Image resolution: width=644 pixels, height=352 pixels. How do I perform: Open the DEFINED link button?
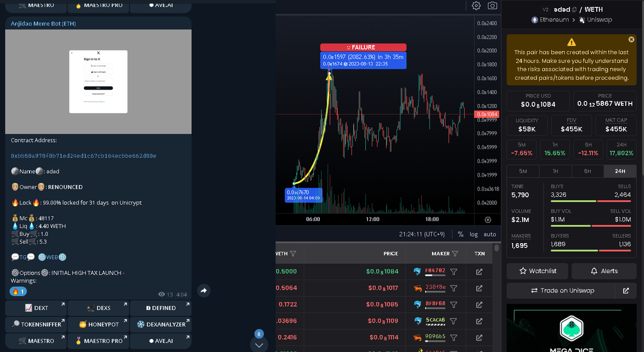(160, 308)
